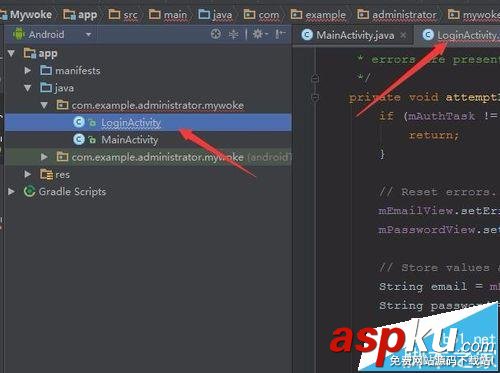
Task: Click the src breadcrumb folder
Action: pos(123,14)
